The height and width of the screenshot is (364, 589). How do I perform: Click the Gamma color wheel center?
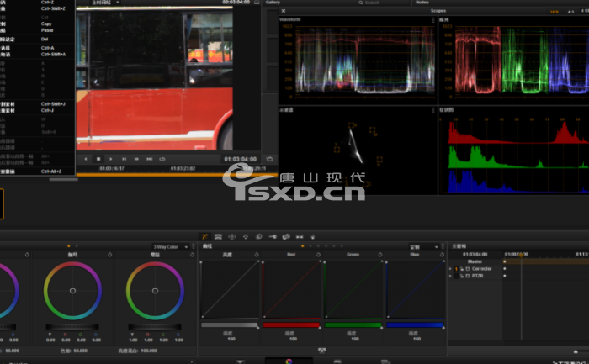click(x=72, y=291)
